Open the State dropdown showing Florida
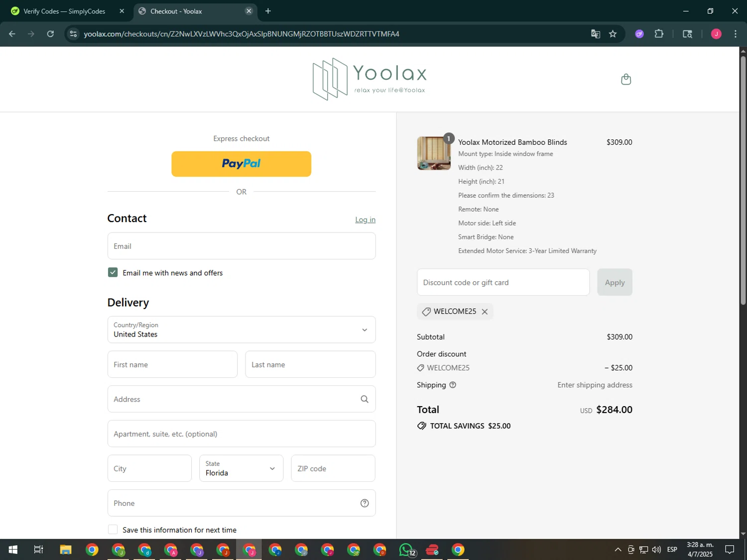 [241, 468]
